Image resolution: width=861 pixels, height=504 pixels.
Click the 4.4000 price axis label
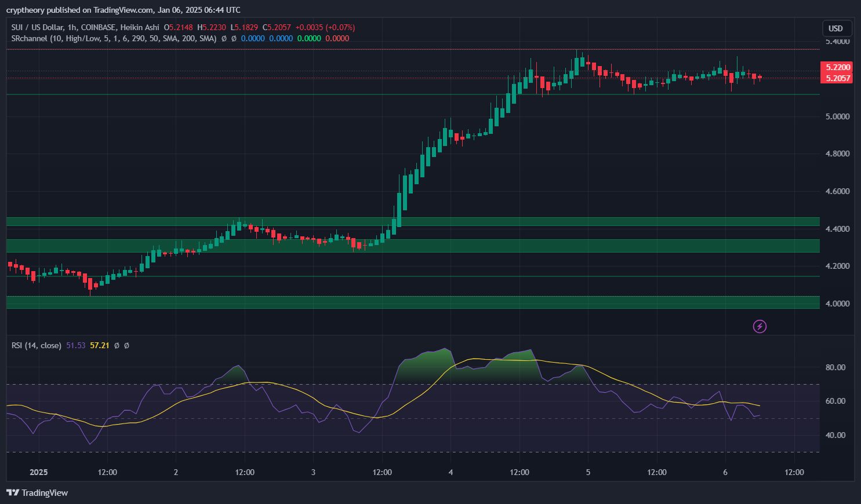[x=837, y=229]
